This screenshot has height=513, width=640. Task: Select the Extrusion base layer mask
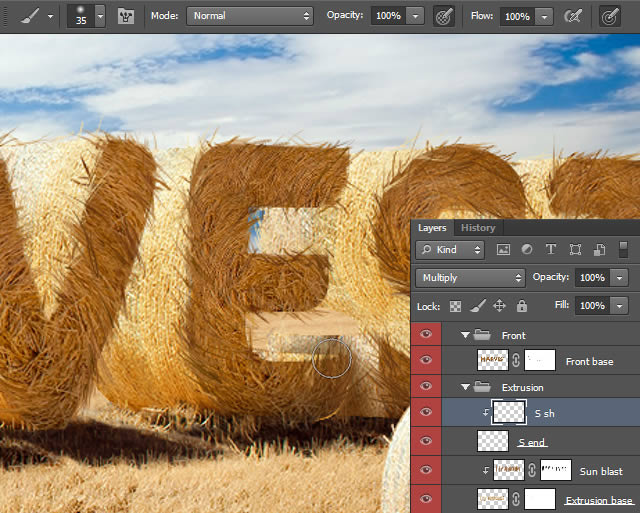click(x=540, y=499)
